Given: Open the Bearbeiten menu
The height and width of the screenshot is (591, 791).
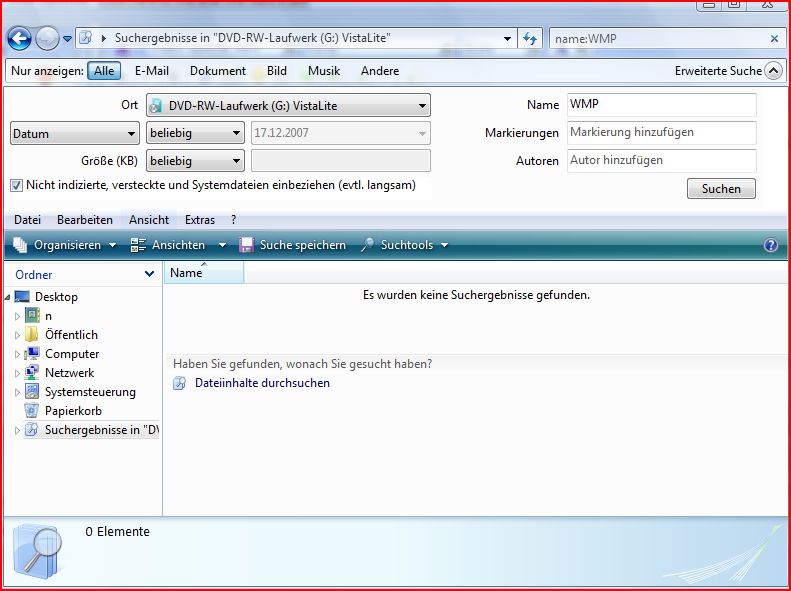Looking at the screenshot, I should [85, 220].
